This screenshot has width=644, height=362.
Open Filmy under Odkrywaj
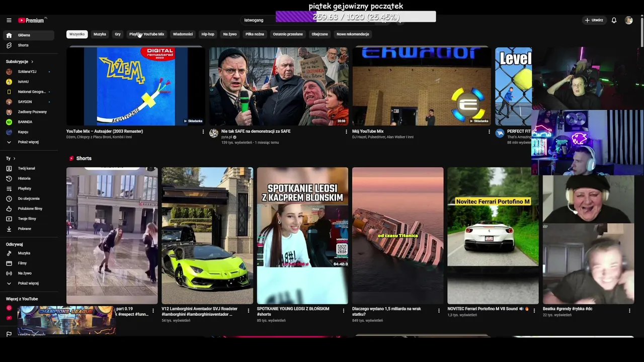pos(29,263)
